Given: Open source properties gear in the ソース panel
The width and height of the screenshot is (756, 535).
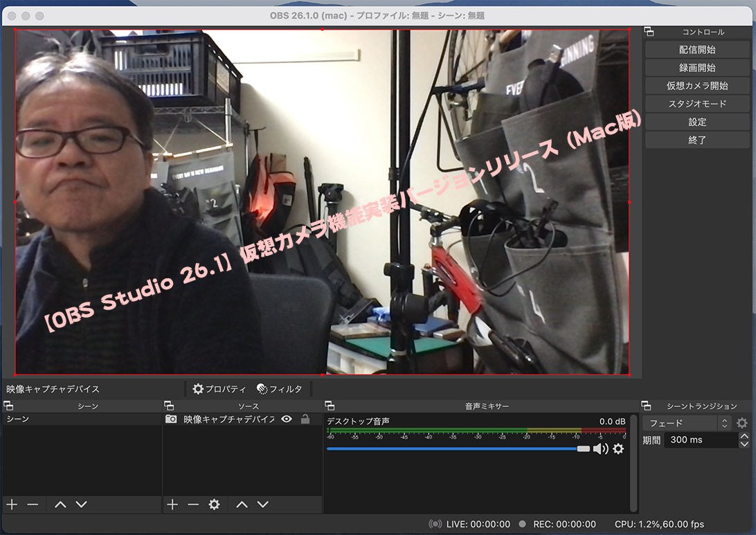Looking at the screenshot, I should 214,504.
